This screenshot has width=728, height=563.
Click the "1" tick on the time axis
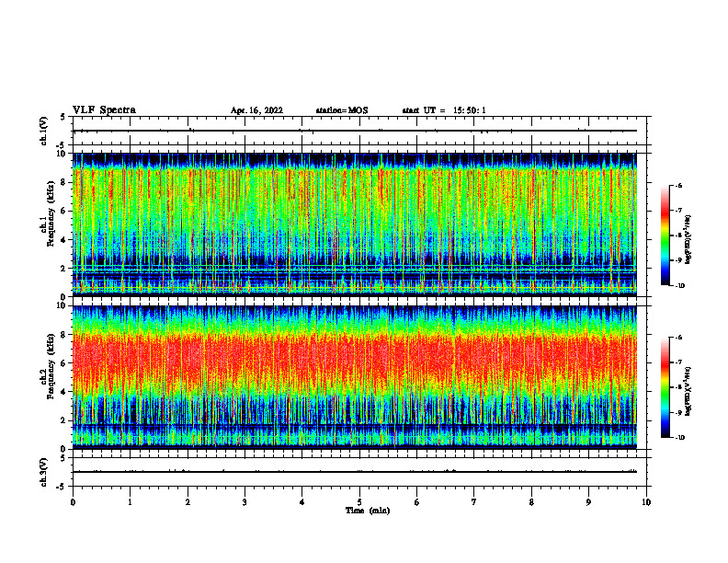[130, 502]
